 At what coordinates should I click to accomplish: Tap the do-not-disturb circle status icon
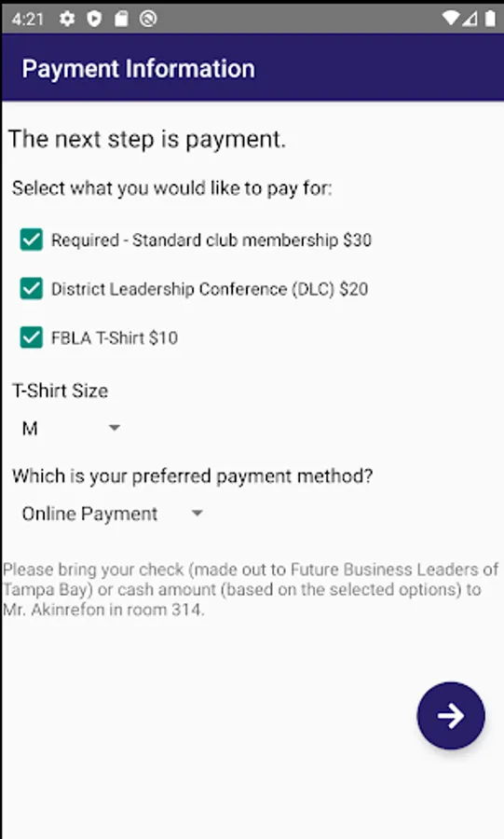(x=148, y=20)
